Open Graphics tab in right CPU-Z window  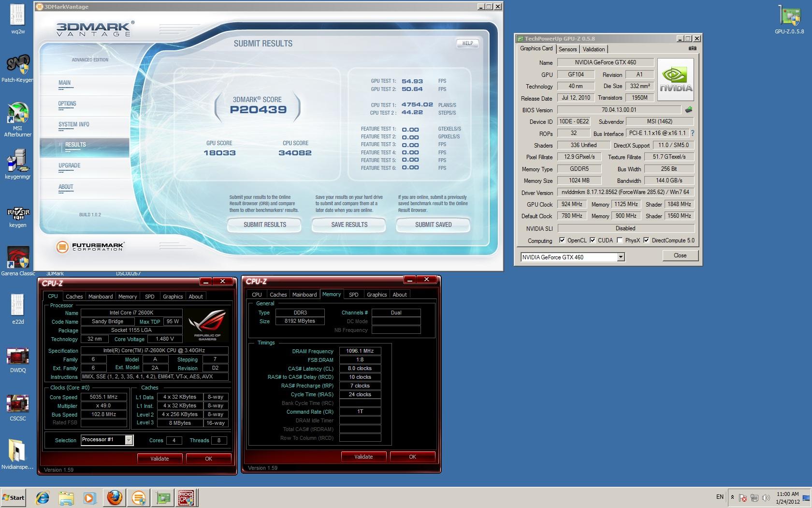point(377,295)
